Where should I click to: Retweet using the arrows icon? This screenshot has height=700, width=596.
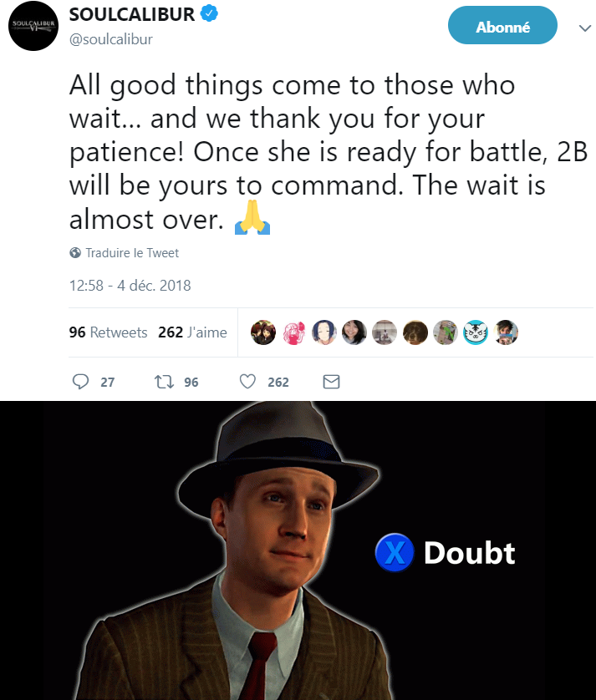pyautogui.click(x=164, y=382)
